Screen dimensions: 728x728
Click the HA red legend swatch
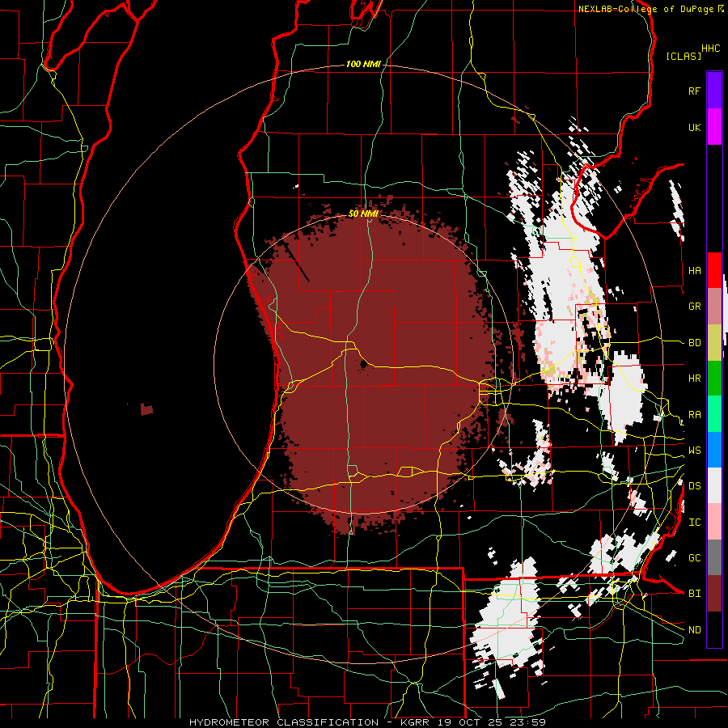click(714, 270)
